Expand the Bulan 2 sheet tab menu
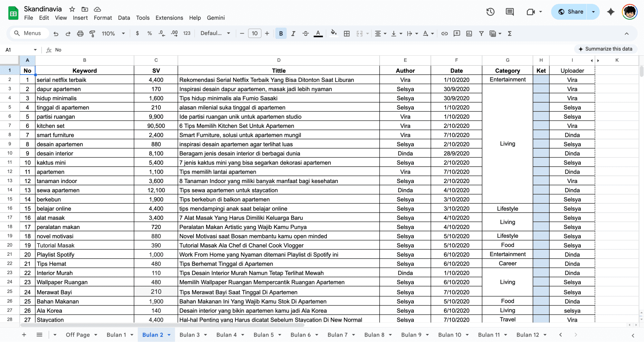 click(x=169, y=335)
